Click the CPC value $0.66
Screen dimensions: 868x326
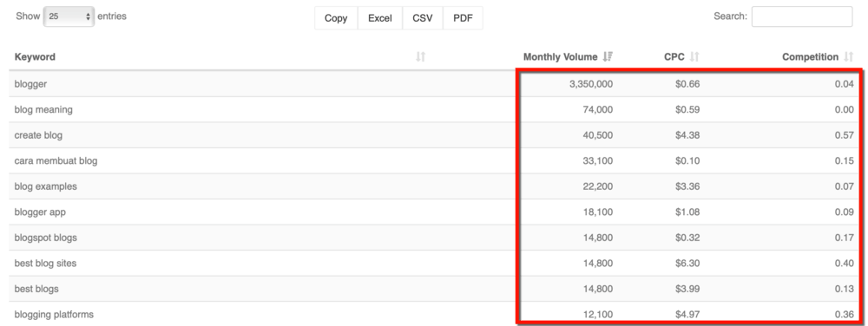point(687,84)
